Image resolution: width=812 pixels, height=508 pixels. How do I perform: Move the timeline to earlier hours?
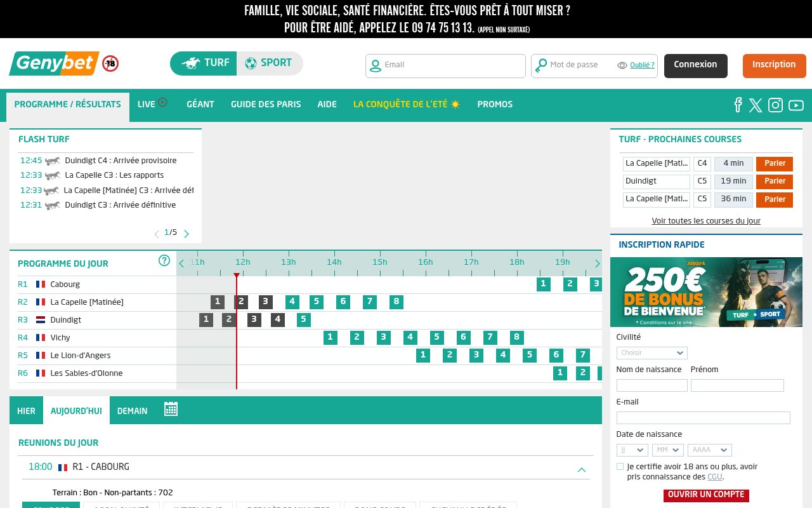coord(181,264)
